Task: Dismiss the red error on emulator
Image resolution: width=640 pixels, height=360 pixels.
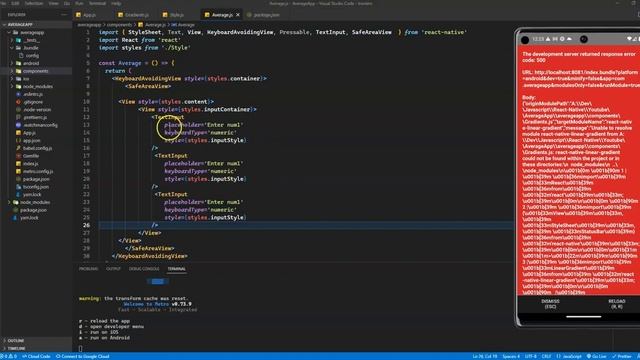Action: tap(550, 304)
